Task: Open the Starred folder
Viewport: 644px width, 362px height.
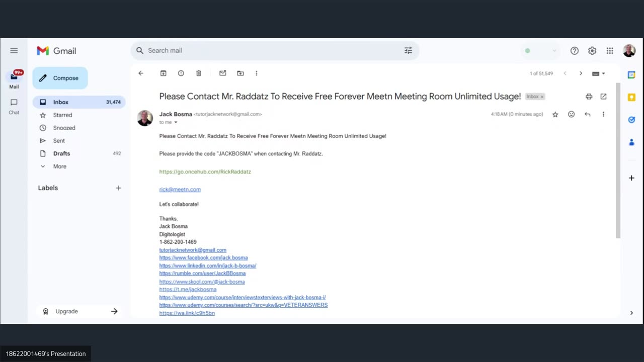Action: click(x=79, y=115)
